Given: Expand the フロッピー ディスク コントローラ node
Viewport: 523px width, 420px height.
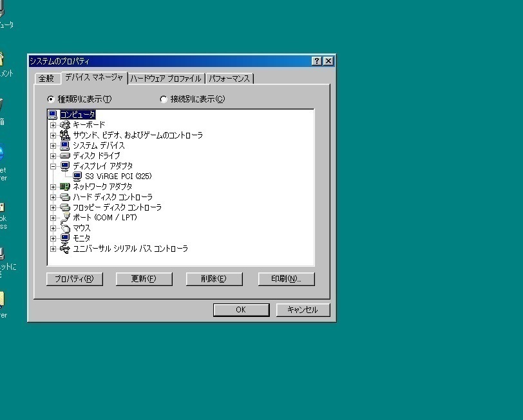Looking at the screenshot, I should click(x=53, y=207).
